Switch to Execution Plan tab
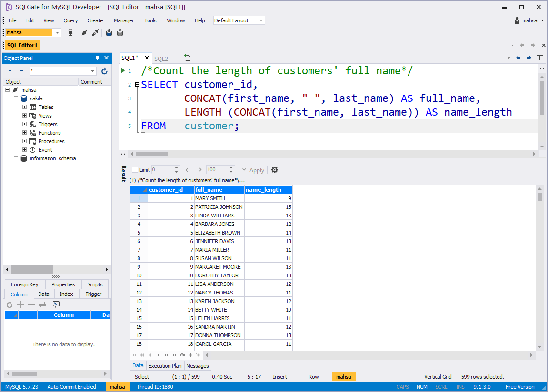 click(165, 366)
